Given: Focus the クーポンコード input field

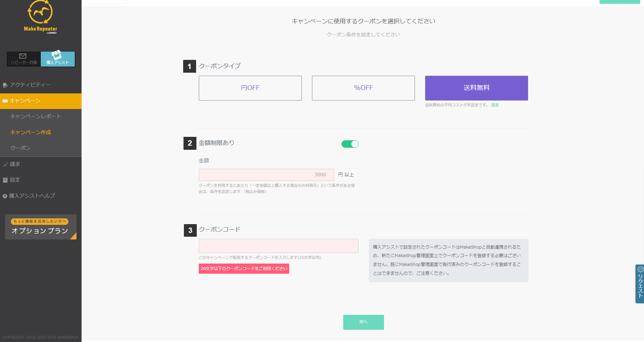Looking at the screenshot, I should tap(278, 246).
